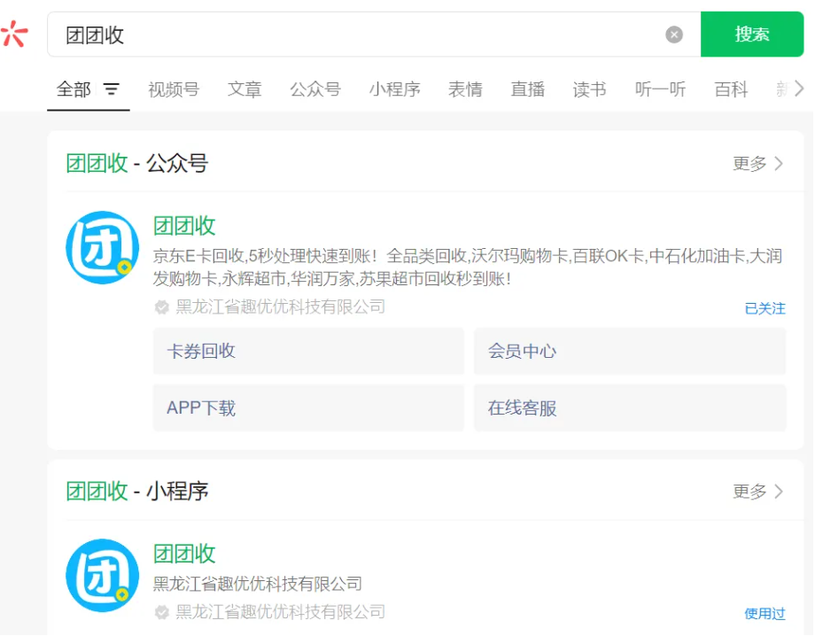
Task: Switch to the 文章 tab
Action: point(244,89)
